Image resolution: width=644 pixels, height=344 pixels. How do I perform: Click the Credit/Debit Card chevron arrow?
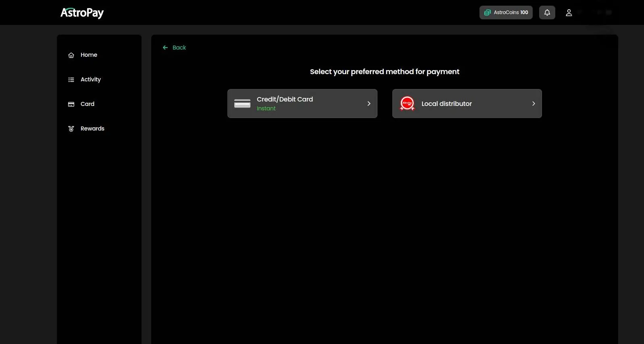(369, 104)
